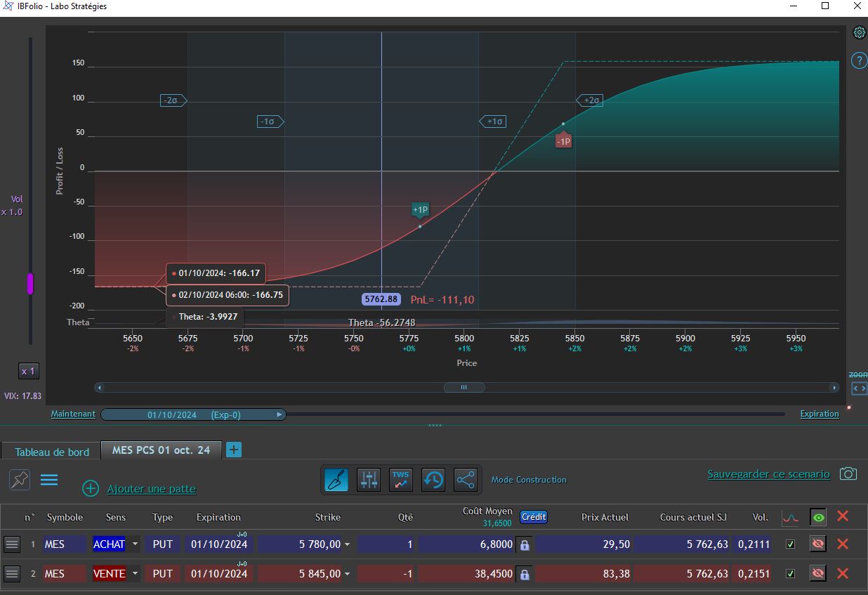Select the trowel construction mode icon
This screenshot has width=868, height=595.
pos(336,480)
